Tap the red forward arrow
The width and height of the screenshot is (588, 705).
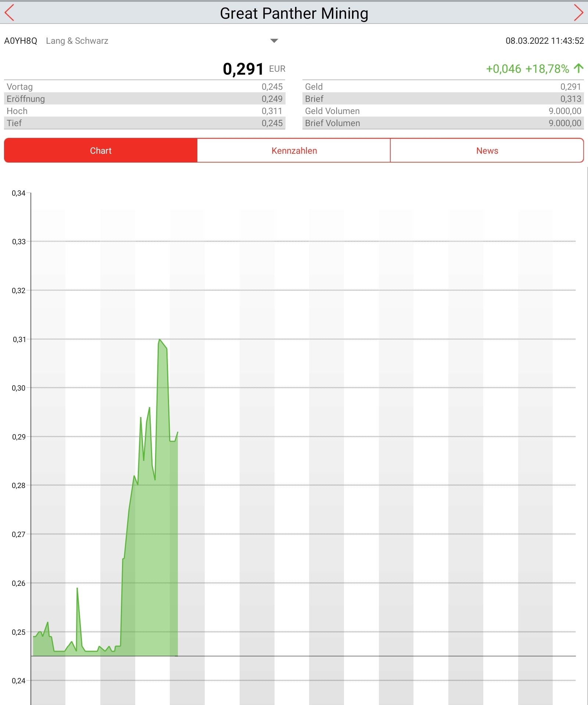[x=578, y=13]
